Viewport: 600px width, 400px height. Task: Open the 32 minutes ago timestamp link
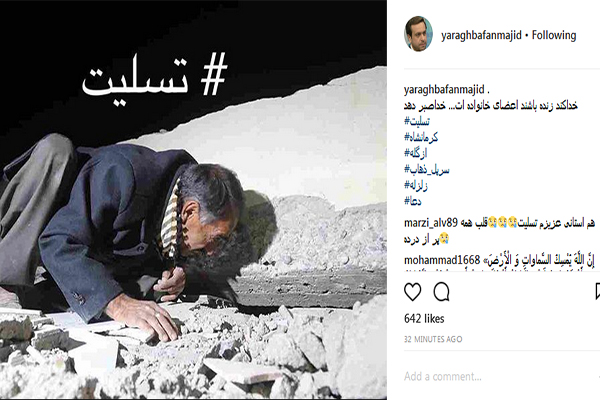(x=433, y=339)
